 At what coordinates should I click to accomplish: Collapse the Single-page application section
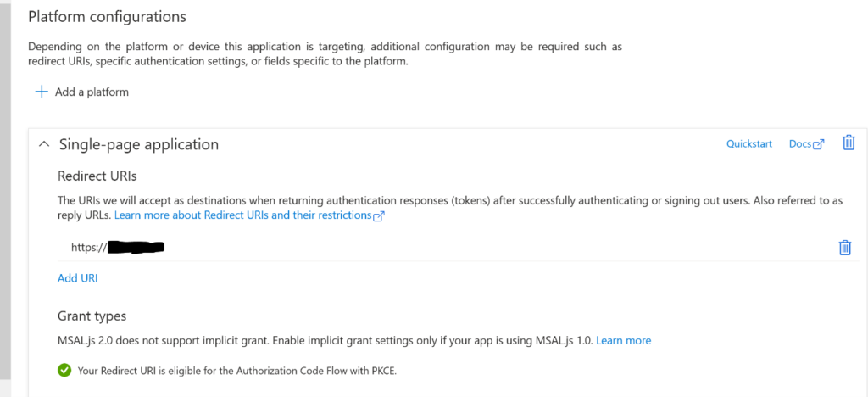pyautogui.click(x=44, y=144)
